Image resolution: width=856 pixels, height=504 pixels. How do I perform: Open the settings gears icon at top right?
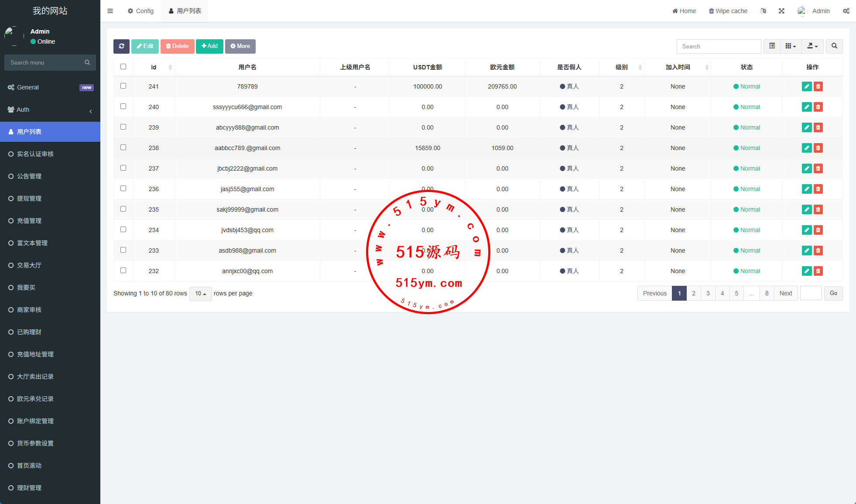pos(846,11)
